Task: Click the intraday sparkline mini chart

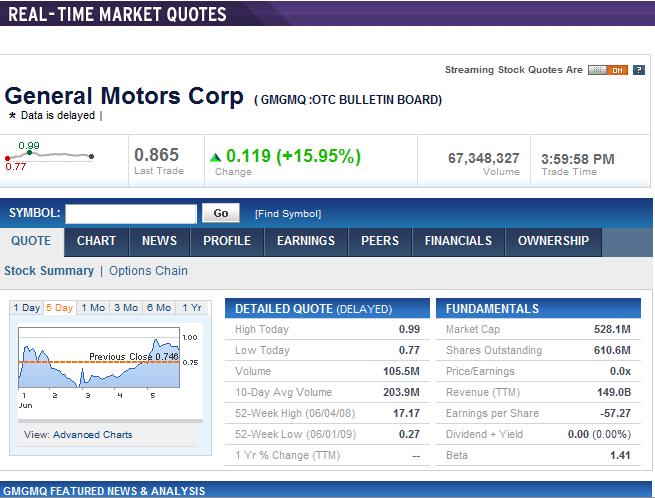Action: point(49,156)
